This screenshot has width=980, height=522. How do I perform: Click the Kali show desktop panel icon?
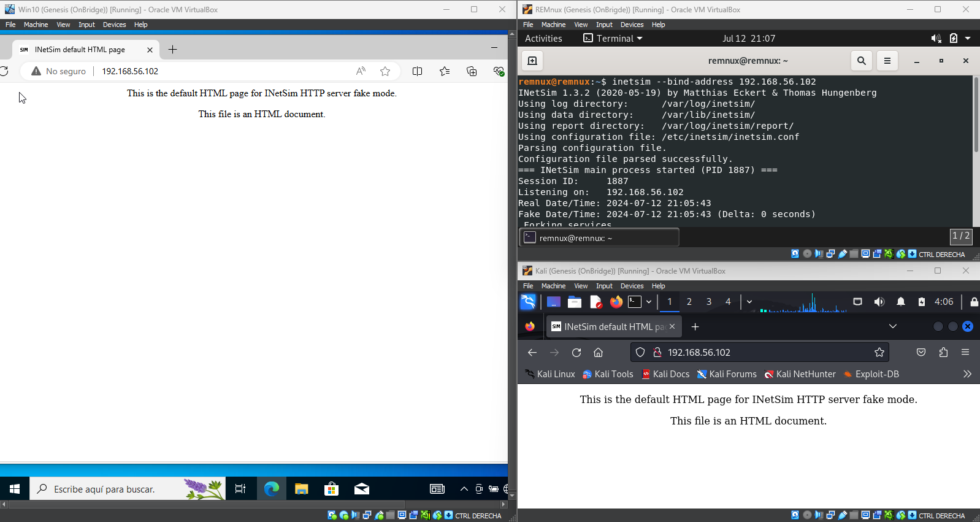point(553,302)
